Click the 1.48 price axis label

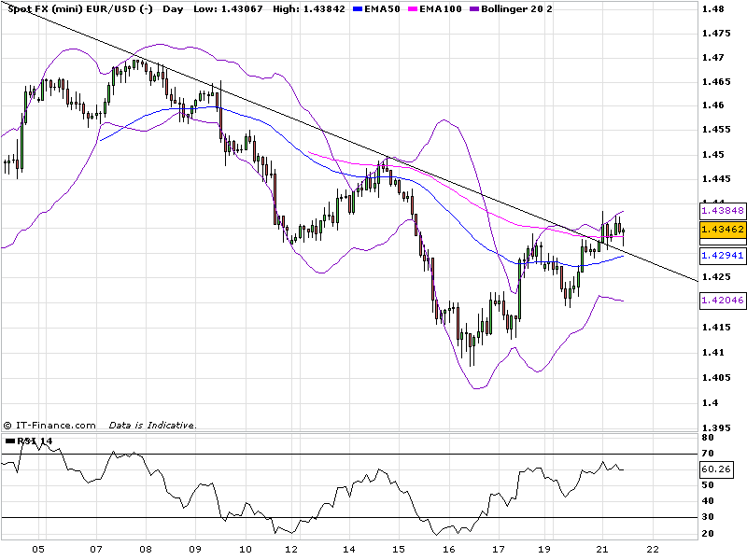(x=712, y=8)
